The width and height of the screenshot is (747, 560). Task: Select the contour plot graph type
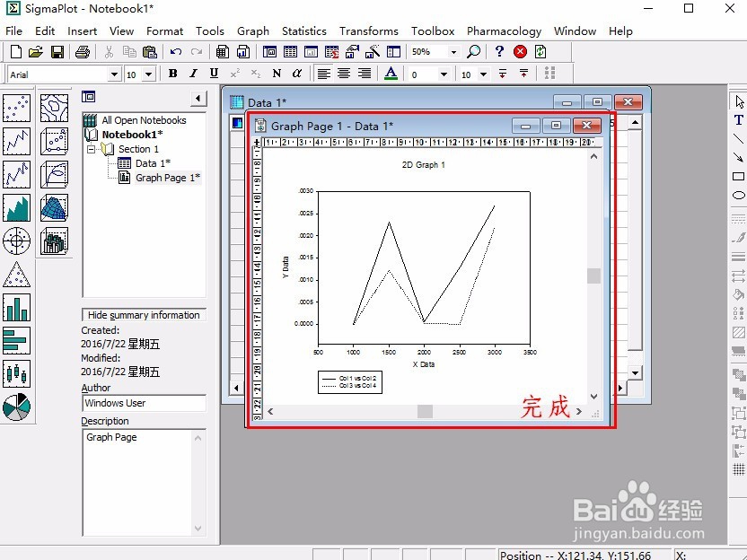(x=54, y=108)
